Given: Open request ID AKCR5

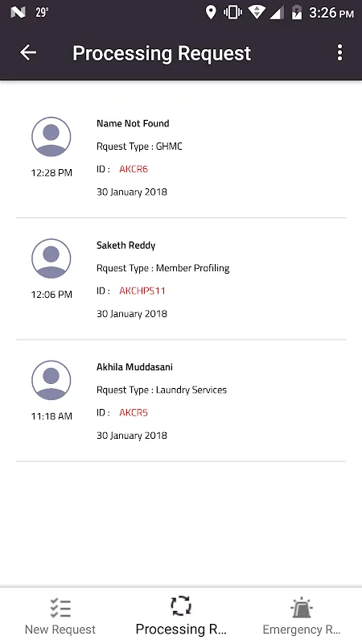Looking at the screenshot, I should pyautogui.click(x=134, y=412).
